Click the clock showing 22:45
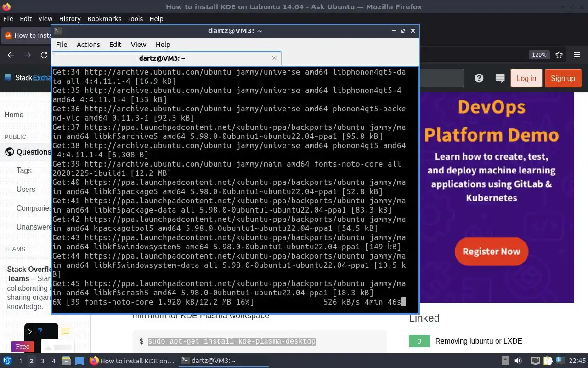The width and height of the screenshot is (588, 368). click(577, 361)
